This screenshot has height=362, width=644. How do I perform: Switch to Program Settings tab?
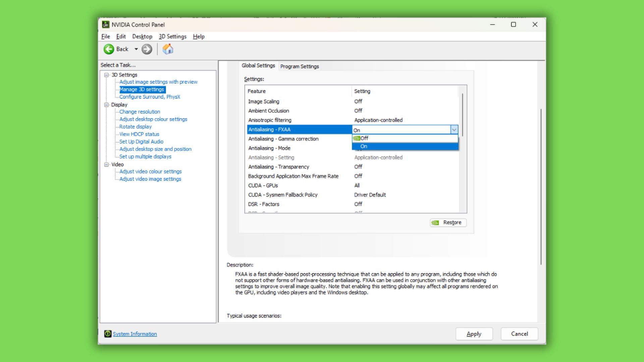pos(300,66)
